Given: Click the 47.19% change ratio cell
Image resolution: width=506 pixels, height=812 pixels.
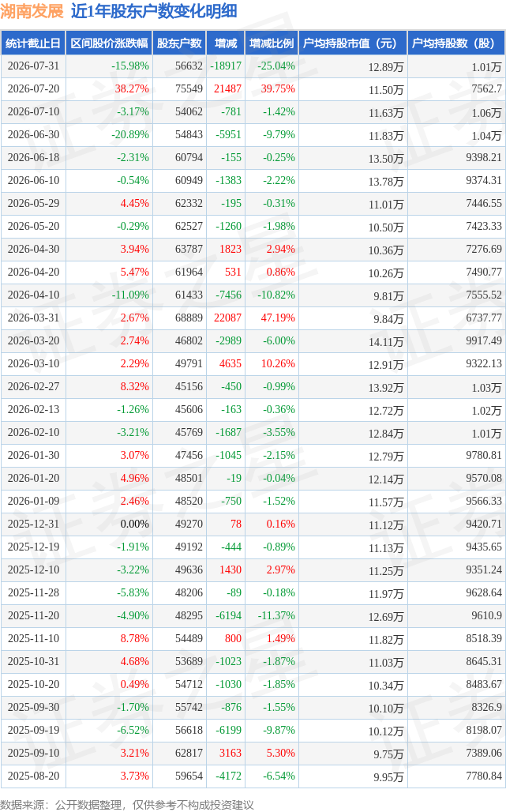Looking at the screenshot, I should coord(278,318).
